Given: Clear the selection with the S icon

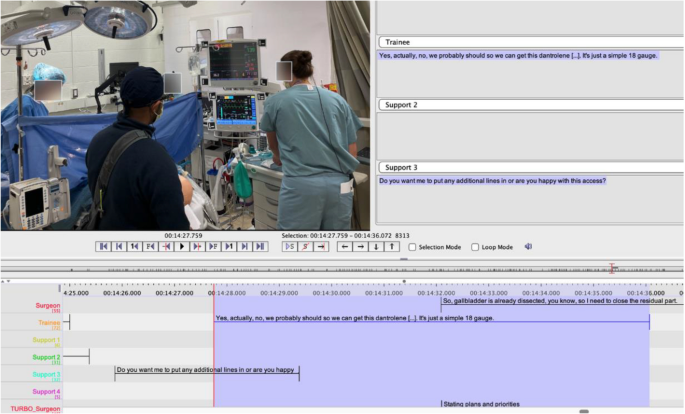Looking at the screenshot, I should point(305,247).
